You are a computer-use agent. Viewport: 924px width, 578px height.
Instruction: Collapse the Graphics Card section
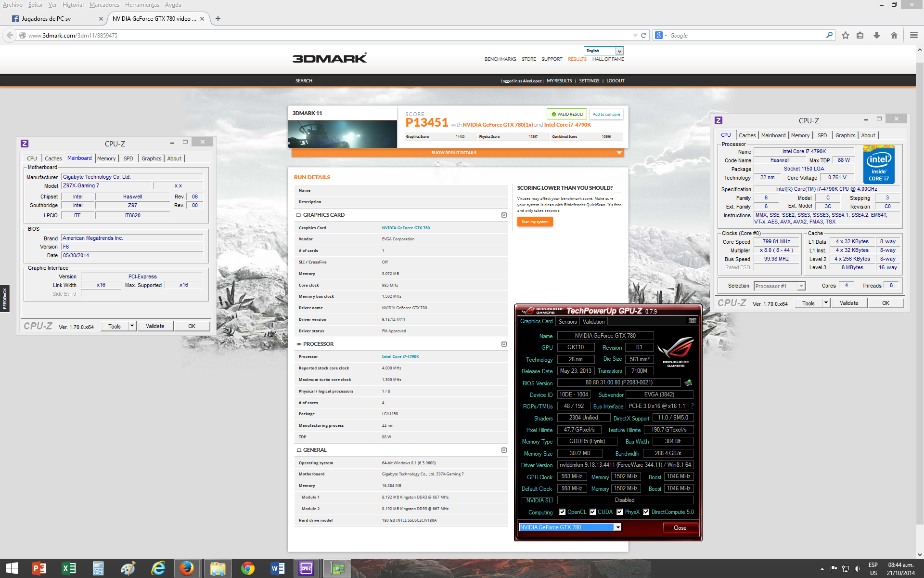pyautogui.click(x=504, y=215)
